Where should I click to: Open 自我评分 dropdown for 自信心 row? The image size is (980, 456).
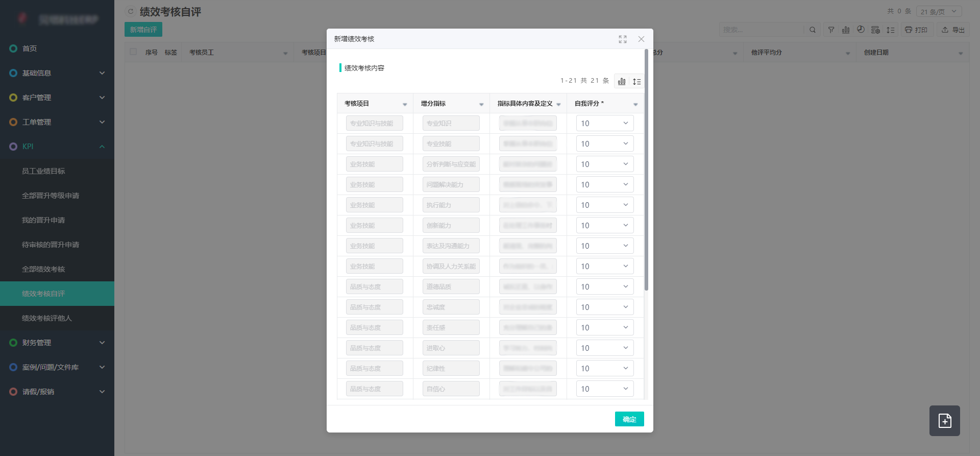click(x=605, y=389)
